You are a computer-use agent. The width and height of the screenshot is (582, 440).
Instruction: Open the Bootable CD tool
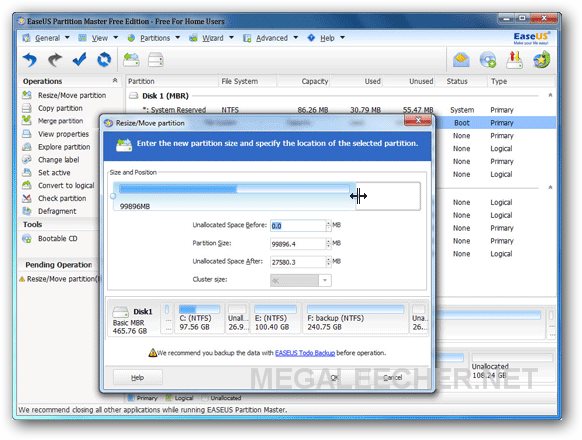click(58, 239)
